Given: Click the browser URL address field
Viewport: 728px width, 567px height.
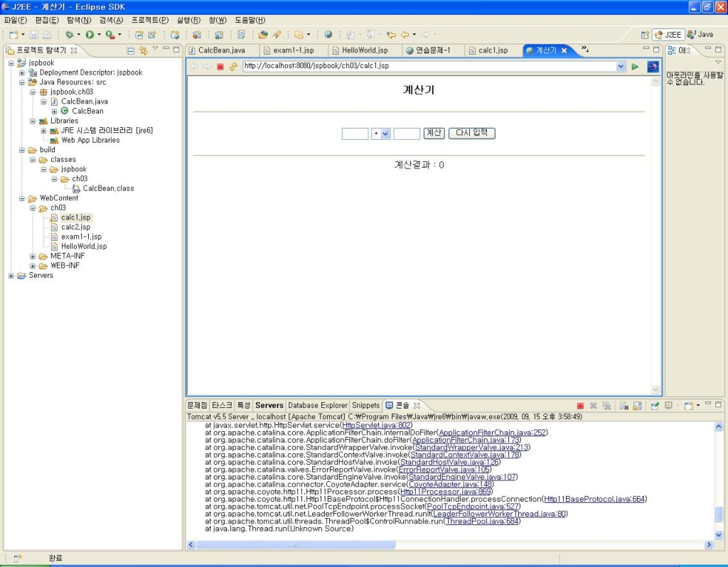Looking at the screenshot, I should [429, 66].
